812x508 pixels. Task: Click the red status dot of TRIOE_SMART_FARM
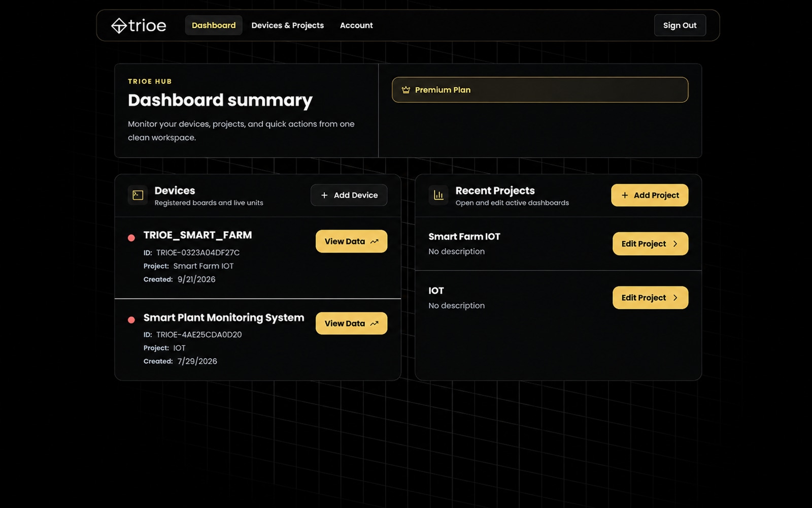click(x=131, y=238)
